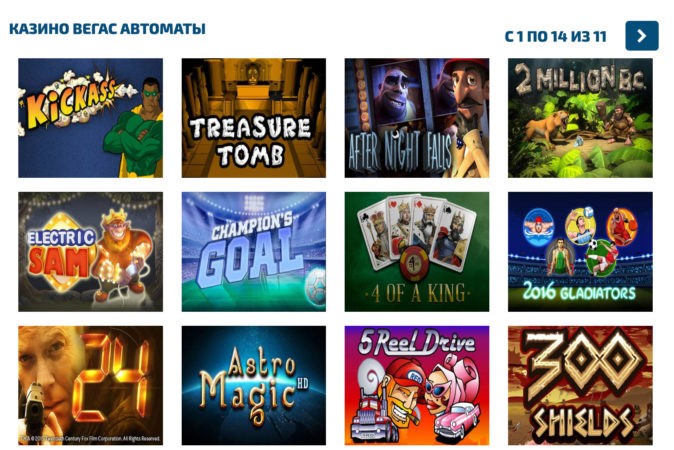Click the Kickass superhero character artwork
The height and width of the screenshot is (450, 674).
(x=134, y=127)
